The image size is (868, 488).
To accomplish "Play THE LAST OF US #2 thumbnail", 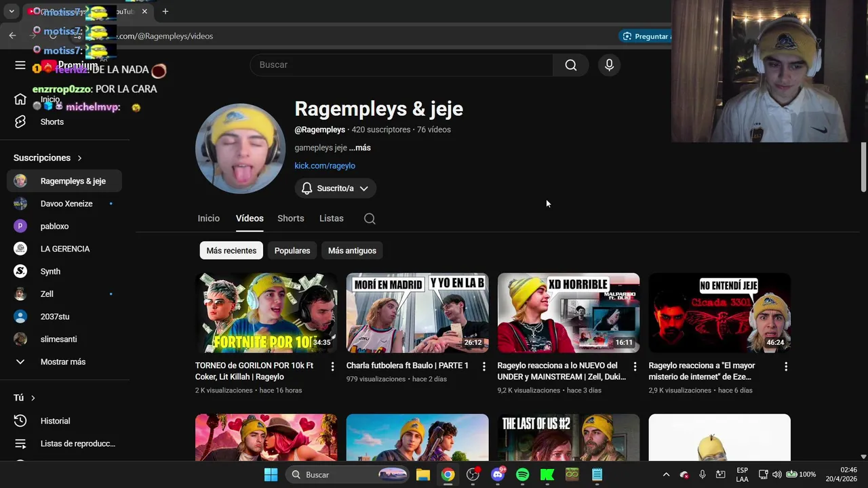I will tap(568, 437).
